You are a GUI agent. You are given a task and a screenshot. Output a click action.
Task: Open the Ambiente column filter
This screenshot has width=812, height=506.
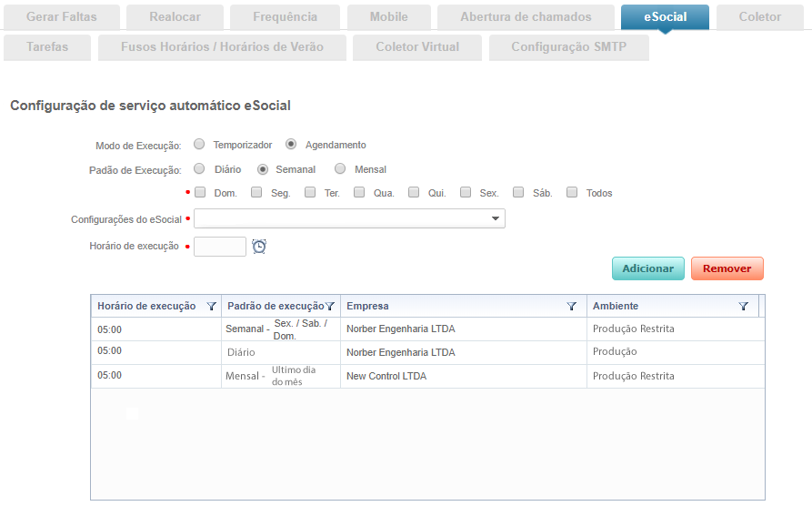click(x=744, y=307)
